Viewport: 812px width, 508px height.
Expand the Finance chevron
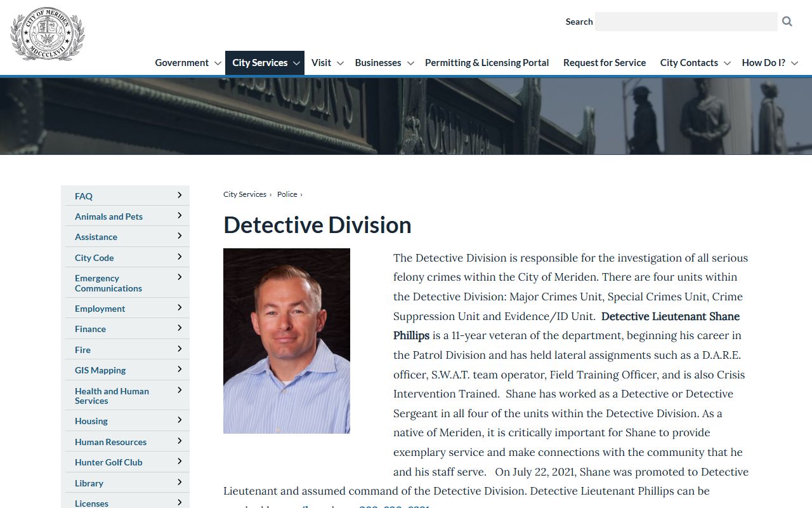coord(180,328)
